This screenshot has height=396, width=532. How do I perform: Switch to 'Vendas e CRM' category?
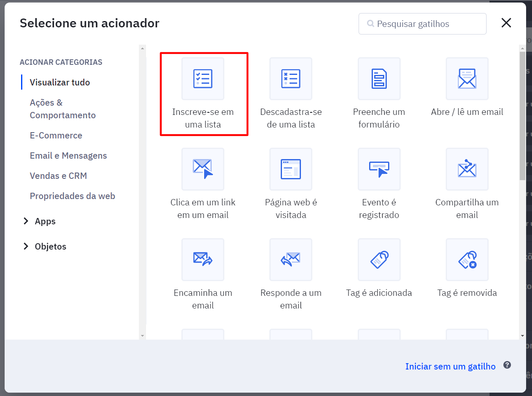(59, 176)
